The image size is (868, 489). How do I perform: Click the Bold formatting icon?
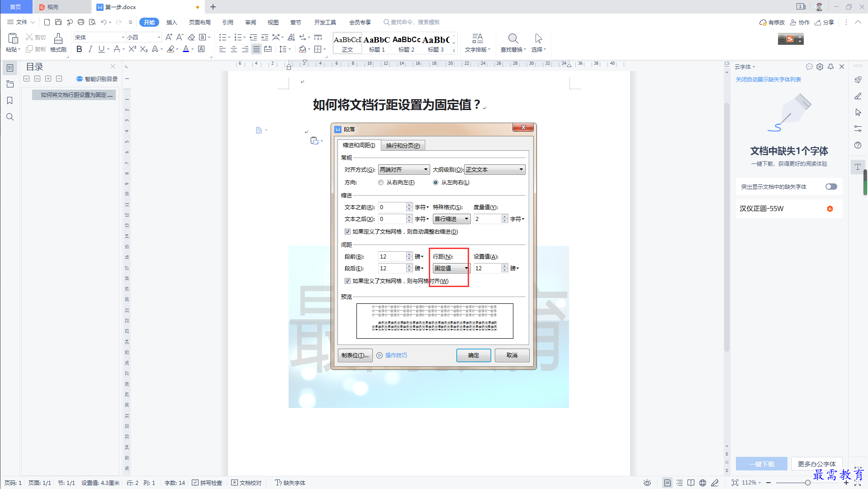click(79, 49)
